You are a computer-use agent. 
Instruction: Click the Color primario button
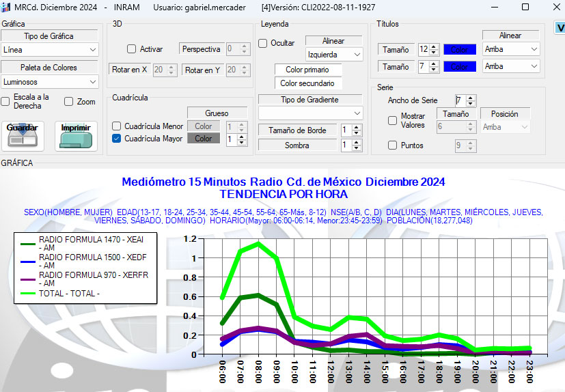coord(307,70)
